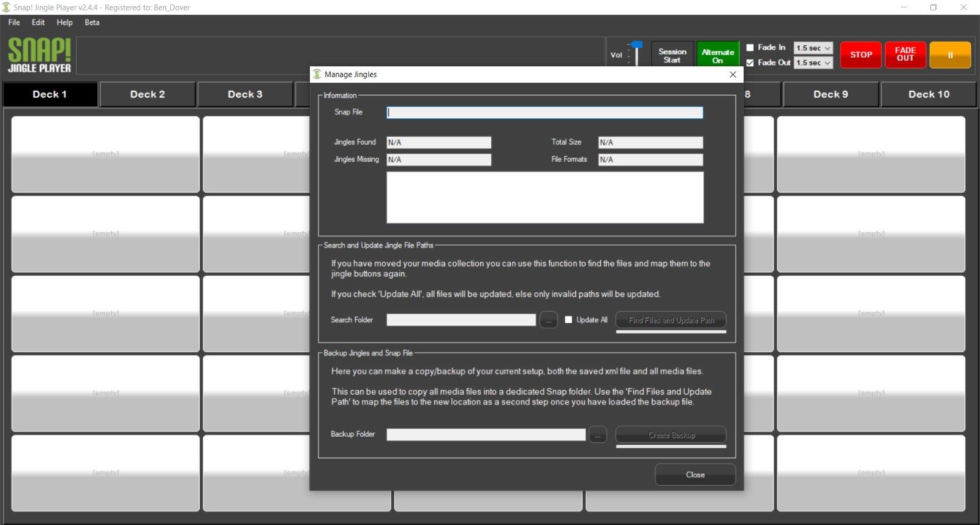
Task: Click the Jingles Missing field
Action: coord(439,160)
